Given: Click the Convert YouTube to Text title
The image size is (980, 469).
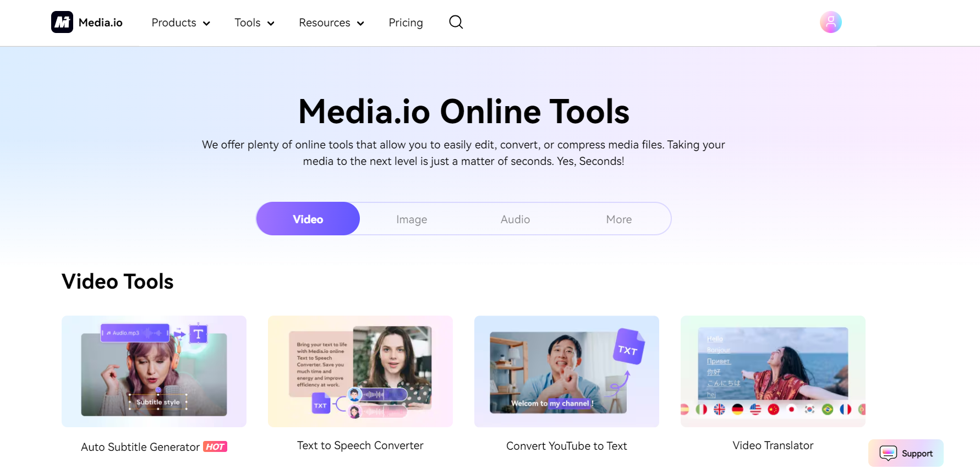Looking at the screenshot, I should pos(567,446).
